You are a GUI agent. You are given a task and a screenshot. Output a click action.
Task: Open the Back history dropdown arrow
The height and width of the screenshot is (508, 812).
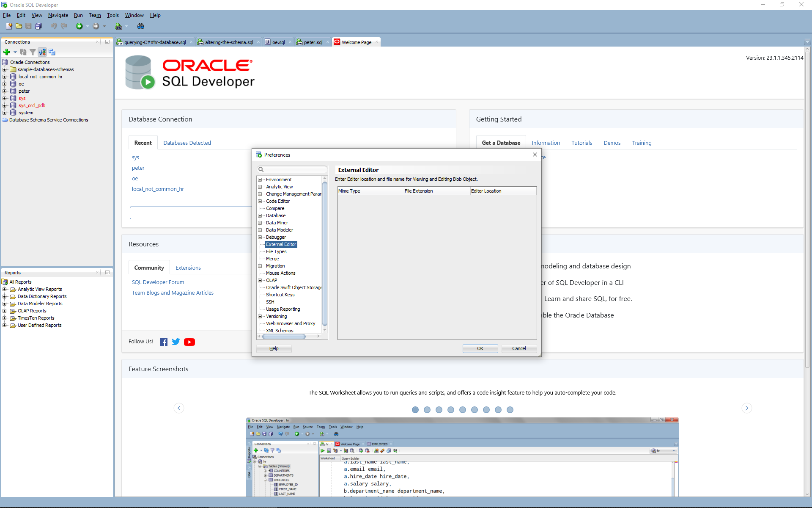click(x=88, y=26)
